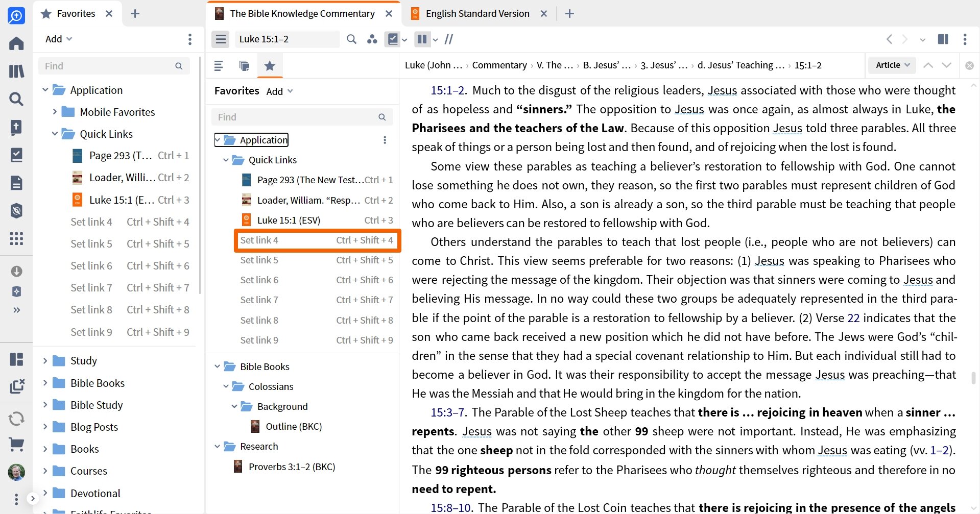This screenshot has width=980, height=514.
Task: Show the table of contents sidebar tab
Action: [x=219, y=65]
